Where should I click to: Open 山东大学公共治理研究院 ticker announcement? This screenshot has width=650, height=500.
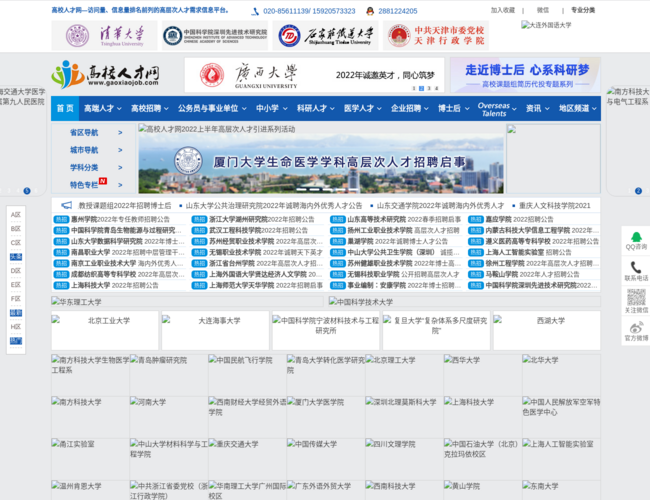[x=274, y=206]
